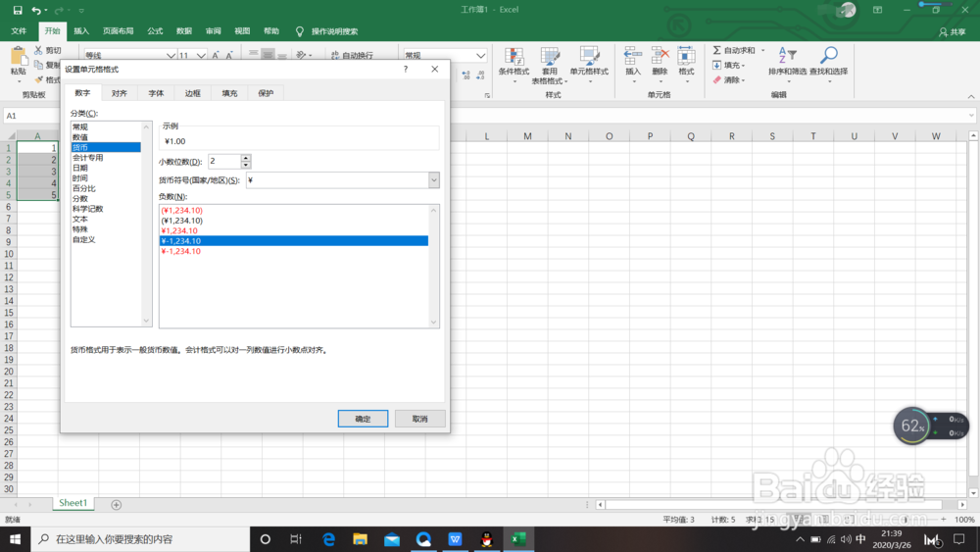Click 取消 (Cancel) button

pos(420,419)
